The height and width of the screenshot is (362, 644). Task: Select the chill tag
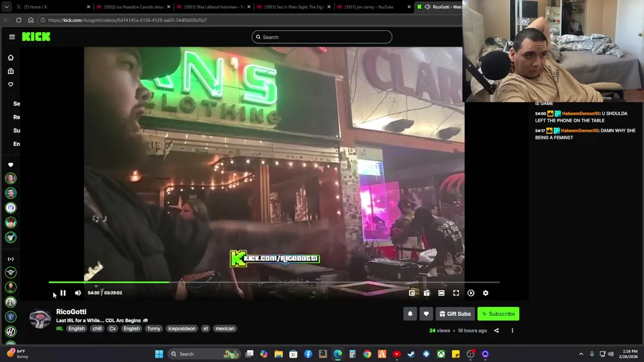click(x=97, y=328)
